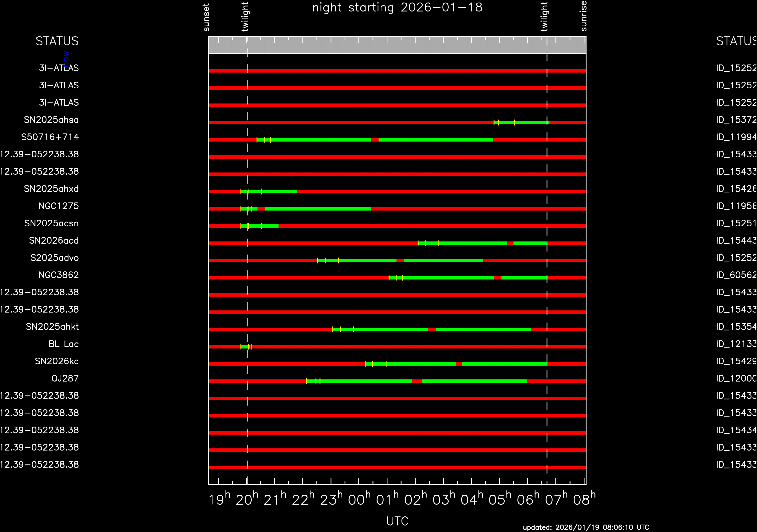The height and width of the screenshot is (532, 757).
Task: Click the OJ287 target label
Action: click(65, 378)
